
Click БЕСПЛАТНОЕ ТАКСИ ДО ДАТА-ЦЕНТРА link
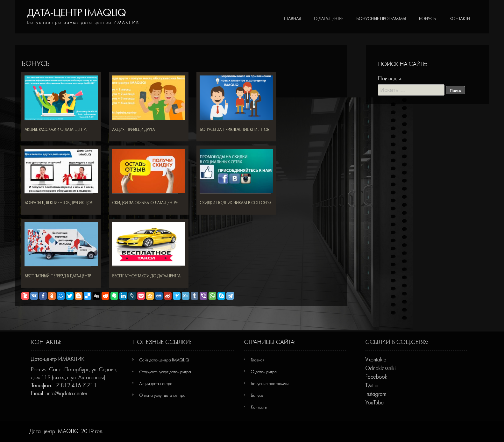coord(146,276)
